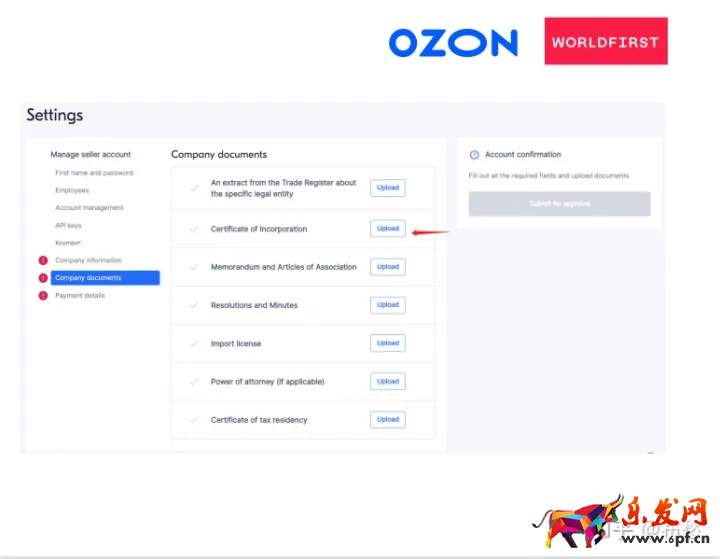Screen dimensions: 720x559
Task: Select API keys in the sidebar
Action: [69, 225]
